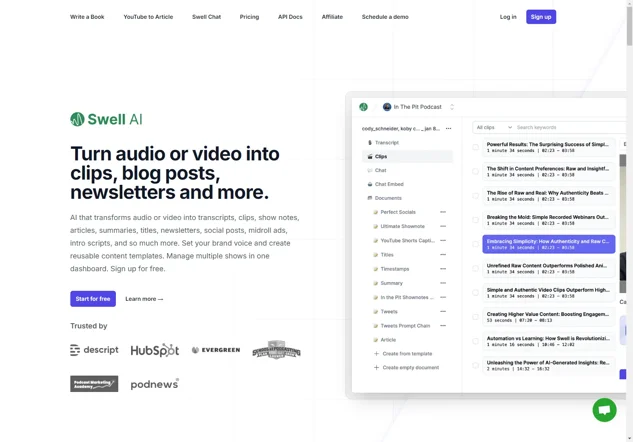
Task: Go to Swell Chat
Action: click(x=206, y=17)
